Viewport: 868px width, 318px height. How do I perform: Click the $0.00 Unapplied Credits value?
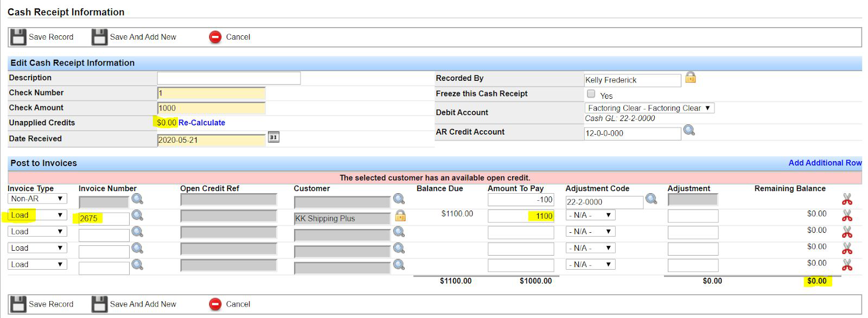pos(167,123)
